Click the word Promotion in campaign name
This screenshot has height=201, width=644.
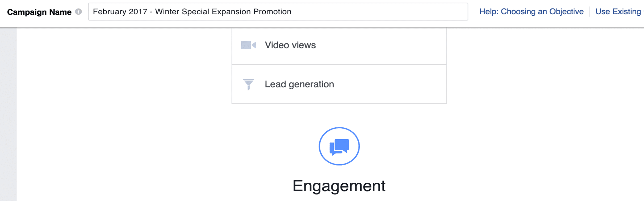pos(272,12)
